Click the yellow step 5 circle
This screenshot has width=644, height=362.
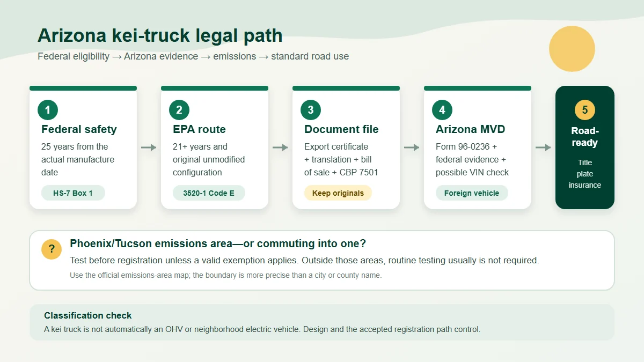point(585,110)
